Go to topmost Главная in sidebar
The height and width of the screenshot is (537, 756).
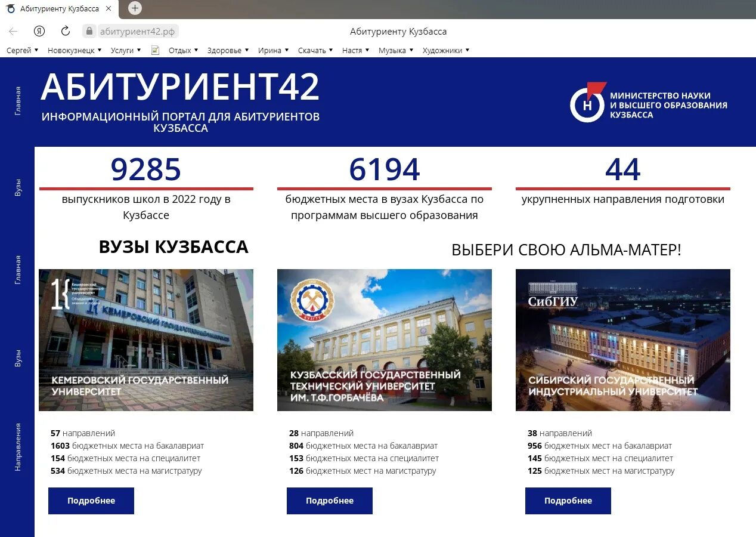pos(18,101)
